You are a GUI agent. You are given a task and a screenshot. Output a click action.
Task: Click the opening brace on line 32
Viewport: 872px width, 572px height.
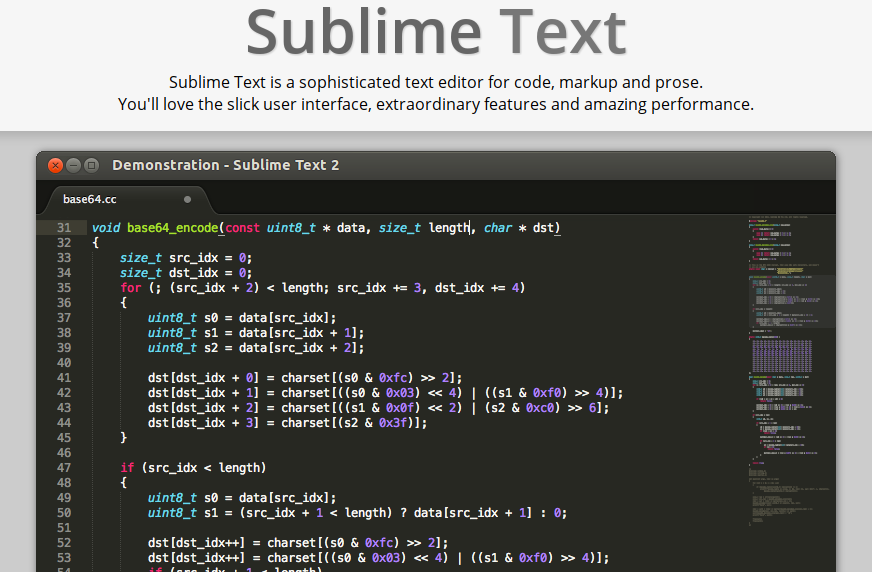pos(96,243)
